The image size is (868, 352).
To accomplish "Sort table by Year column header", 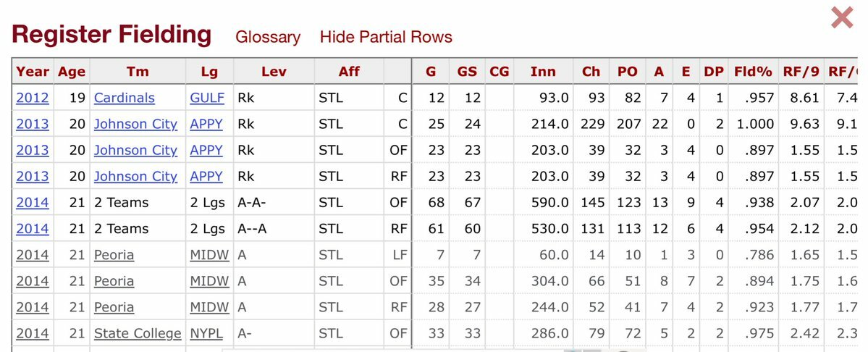I will tap(33, 71).
